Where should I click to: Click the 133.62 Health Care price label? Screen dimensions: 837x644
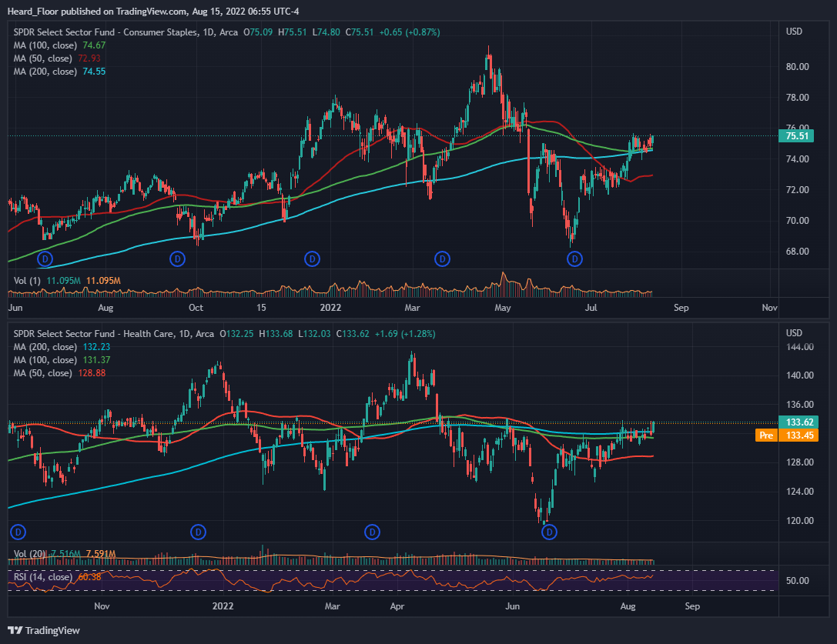798,422
